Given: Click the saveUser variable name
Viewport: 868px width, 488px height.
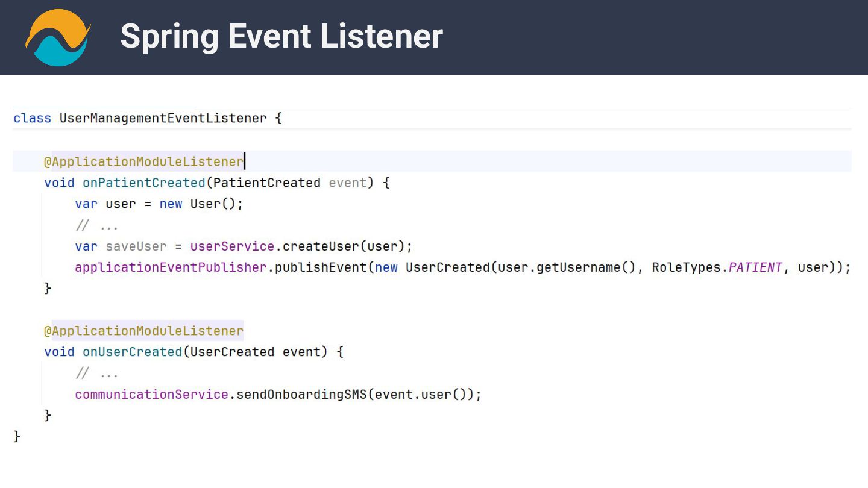Looking at the screenshot, I should (136, 246).
